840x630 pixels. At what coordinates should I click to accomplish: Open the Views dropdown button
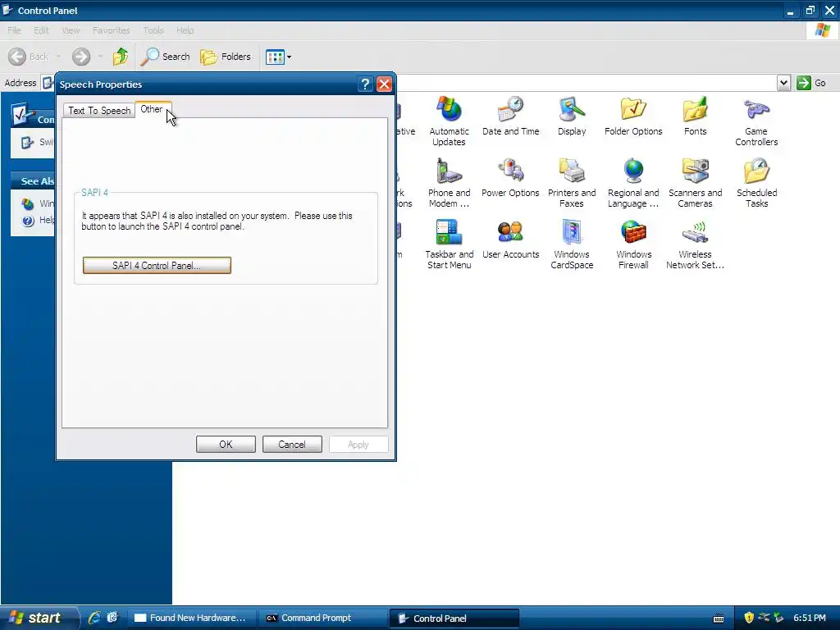click(279, 57)
